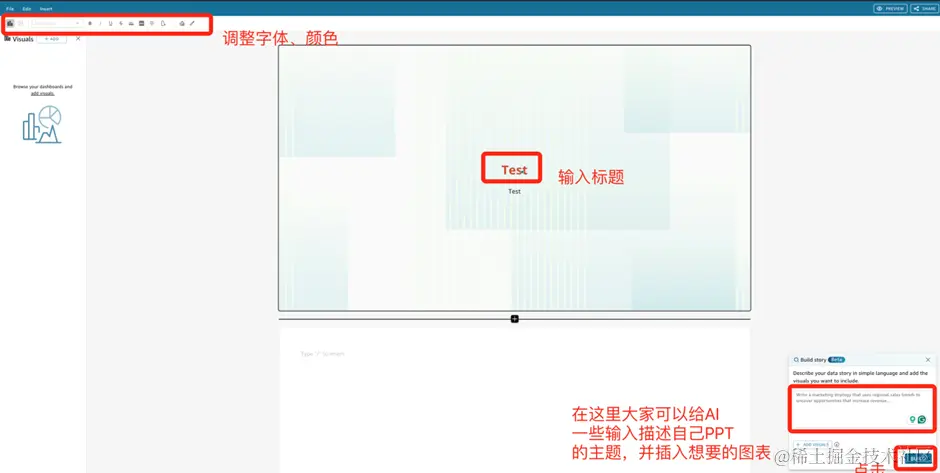
Task: Click the eraser-shaped toolbar icon
Action: point(182,23)
